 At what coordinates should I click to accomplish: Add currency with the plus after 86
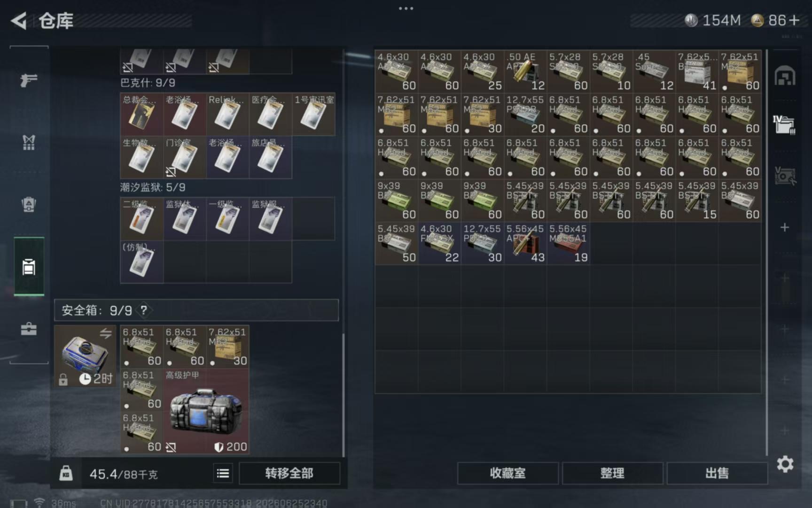(x=794, y=20)
